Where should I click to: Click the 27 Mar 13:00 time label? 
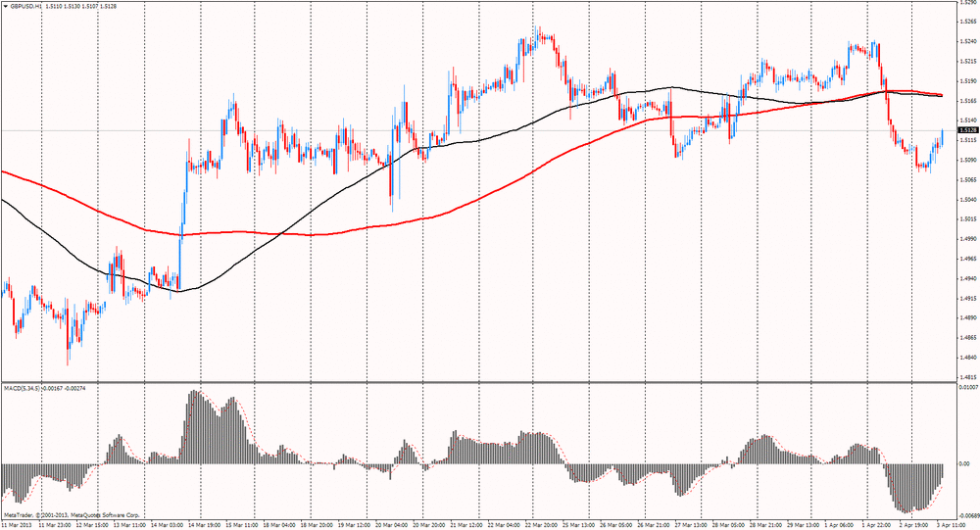tap(691, 526)
